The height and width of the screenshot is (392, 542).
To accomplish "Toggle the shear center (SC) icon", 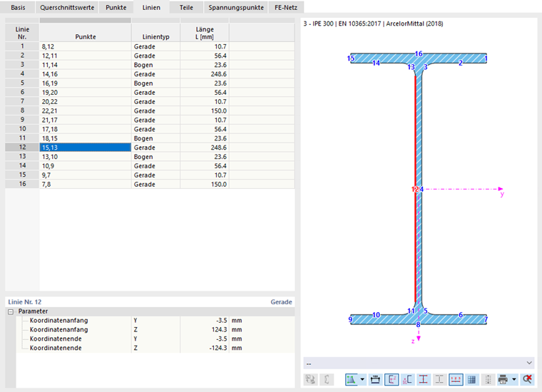I will pyautogui.click(x=407, y=380).
